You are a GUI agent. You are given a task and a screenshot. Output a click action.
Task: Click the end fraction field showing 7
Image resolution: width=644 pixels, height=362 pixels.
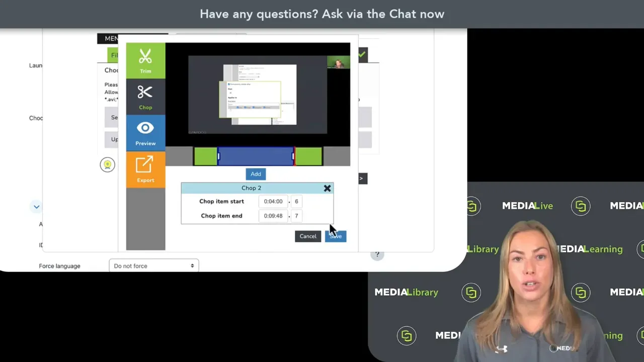(x=297, y=216)
